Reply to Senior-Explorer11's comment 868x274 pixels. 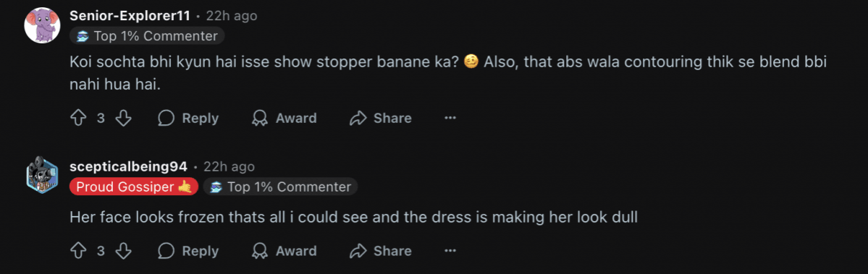(x=188, y=118)
